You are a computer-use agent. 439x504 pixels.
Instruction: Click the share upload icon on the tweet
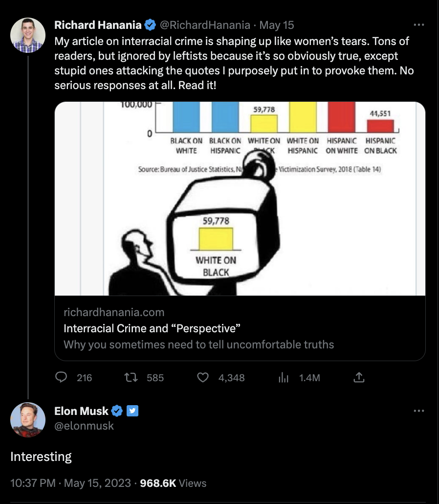coord(358,377)
